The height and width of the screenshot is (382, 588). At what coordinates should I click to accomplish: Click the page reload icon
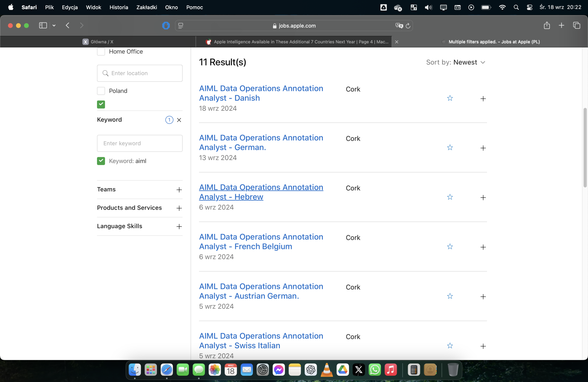[x=408, y=26]
